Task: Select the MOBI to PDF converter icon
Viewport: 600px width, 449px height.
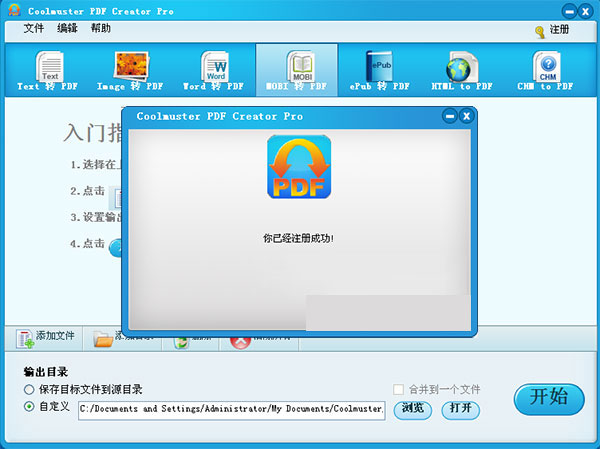Action: point(301,66)
